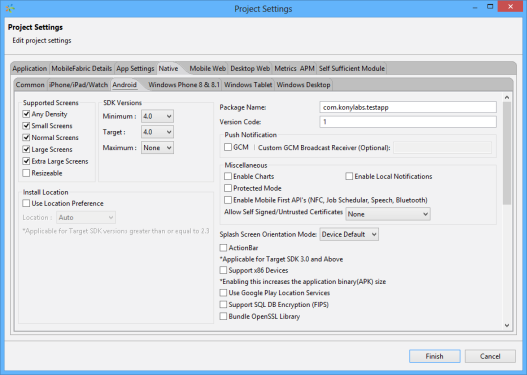Open the Target SDK version dropdown
This screenshot has width=527, height=375.
pyautogui.click(x=157, y=132)
